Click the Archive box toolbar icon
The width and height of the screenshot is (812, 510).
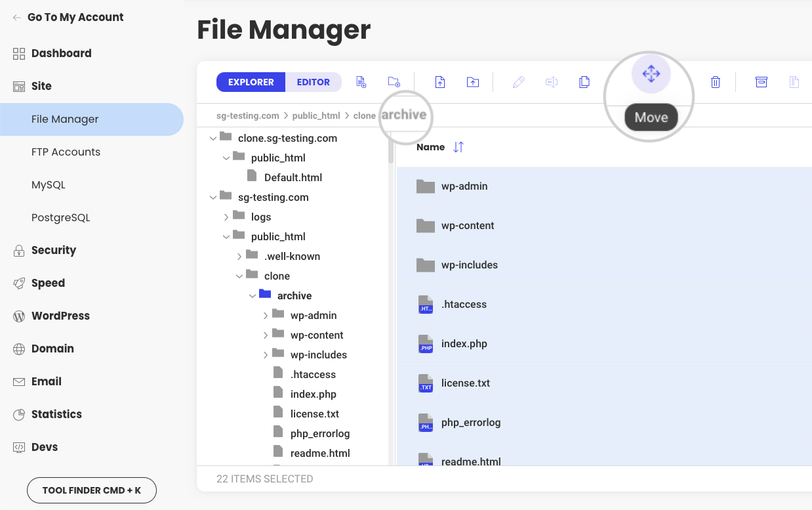point(761,82)
